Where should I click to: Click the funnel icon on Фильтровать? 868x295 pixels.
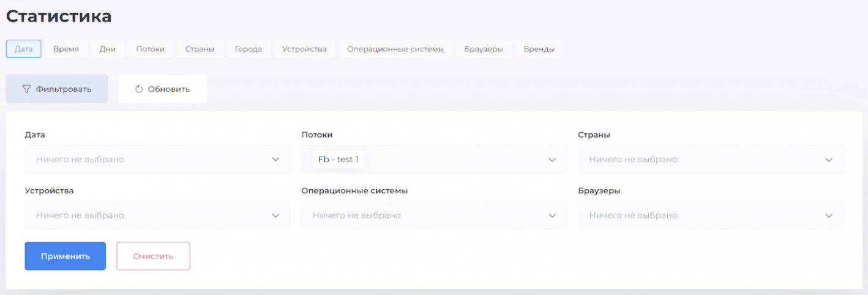tap(26, 89)
